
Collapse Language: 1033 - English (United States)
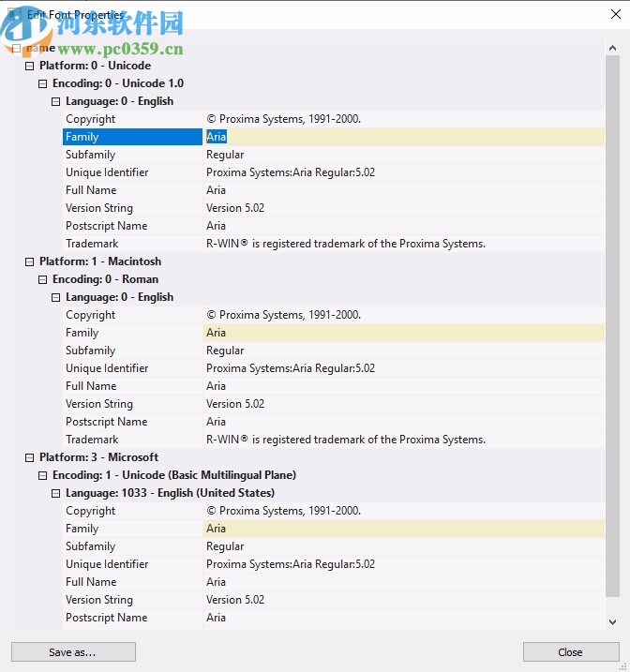click(55, 493)
